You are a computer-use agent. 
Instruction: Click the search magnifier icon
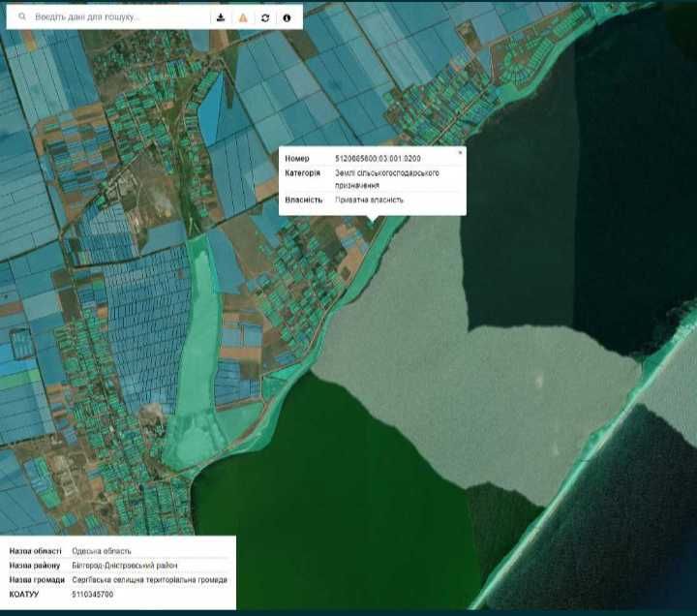21,16
